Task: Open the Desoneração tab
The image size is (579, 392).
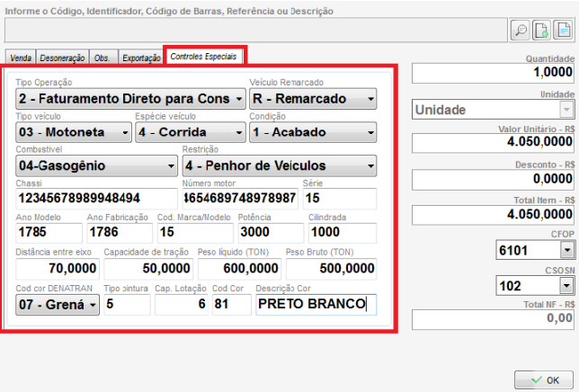Action: click(x=62, y=57)
